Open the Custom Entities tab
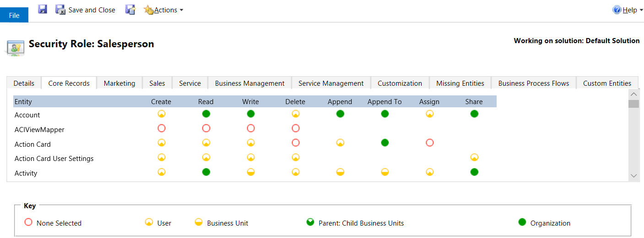The width and height of the screenshot is (644, 238). [607, 83]
